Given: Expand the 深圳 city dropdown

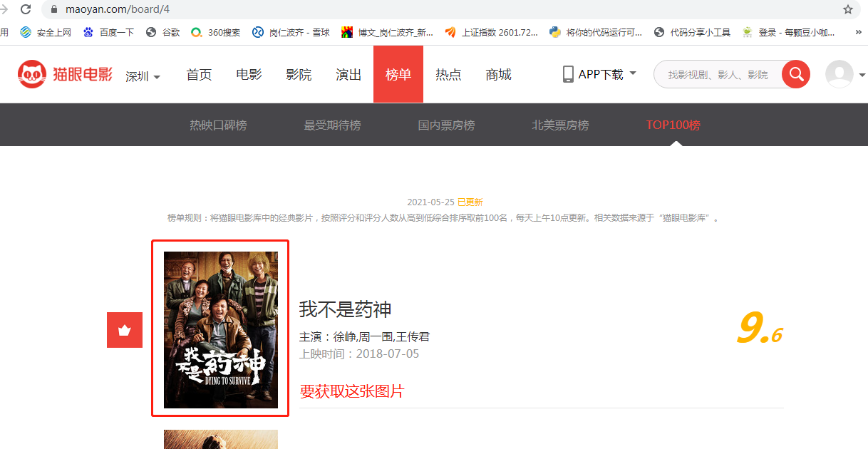Looking at the screenshot, I should (143, 76).
